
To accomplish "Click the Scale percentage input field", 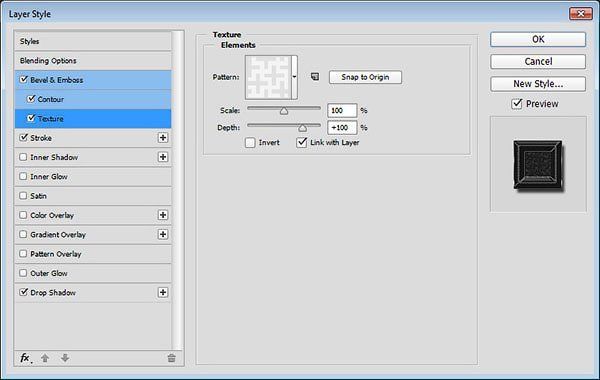I will pos(342,110).
